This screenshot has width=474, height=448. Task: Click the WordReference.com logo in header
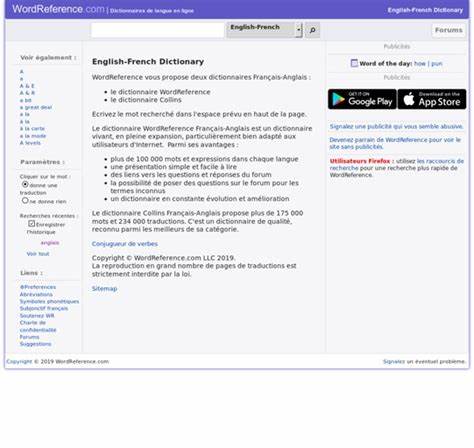pos(58,9)
